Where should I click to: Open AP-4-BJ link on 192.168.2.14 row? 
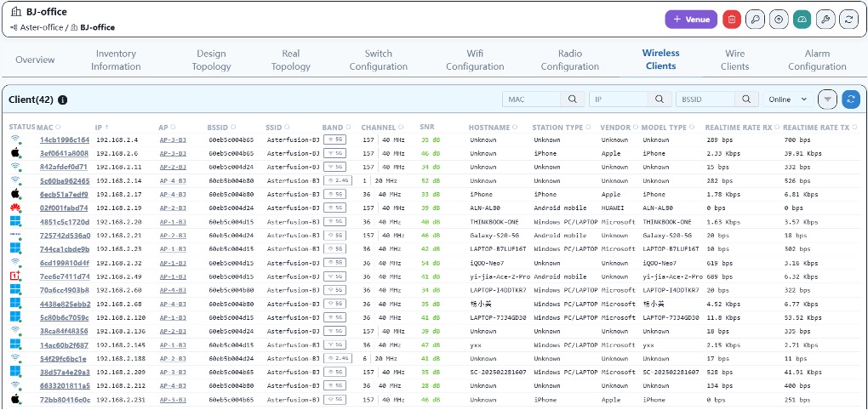(x=173, y=181)
